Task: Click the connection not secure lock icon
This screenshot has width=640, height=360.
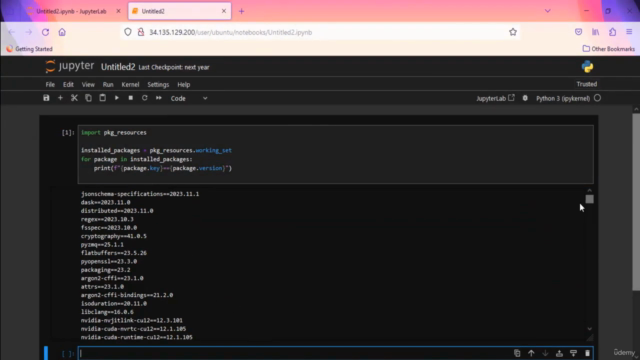Action: point(141,32)
